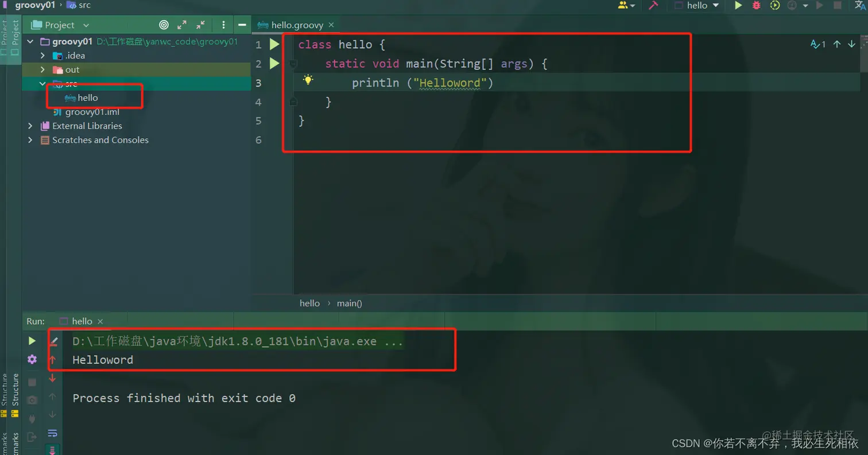This screenshot has width=868, height=455.
Task: Expand the .idea folder
Action: (42, 56)
